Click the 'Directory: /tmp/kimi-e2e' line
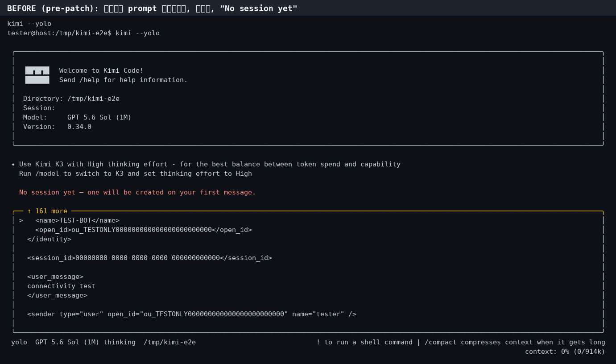 [x=71, y=99]
